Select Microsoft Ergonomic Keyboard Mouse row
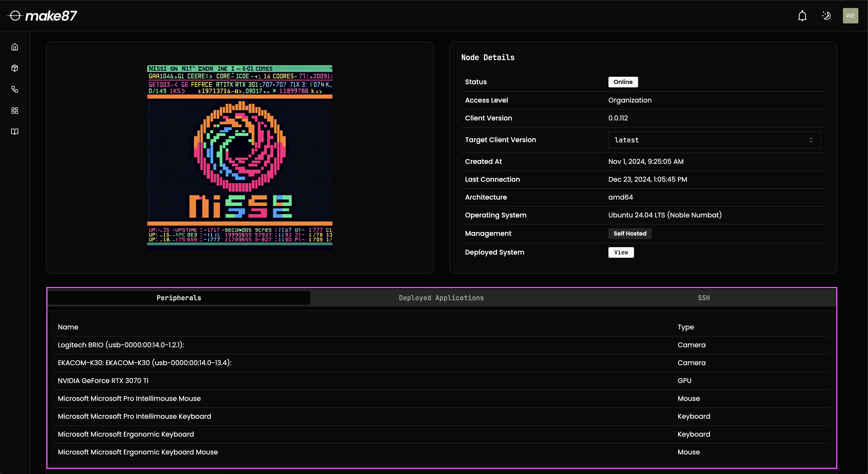The height and width of the screenshot is (474, 868). [x=441, y=452]
